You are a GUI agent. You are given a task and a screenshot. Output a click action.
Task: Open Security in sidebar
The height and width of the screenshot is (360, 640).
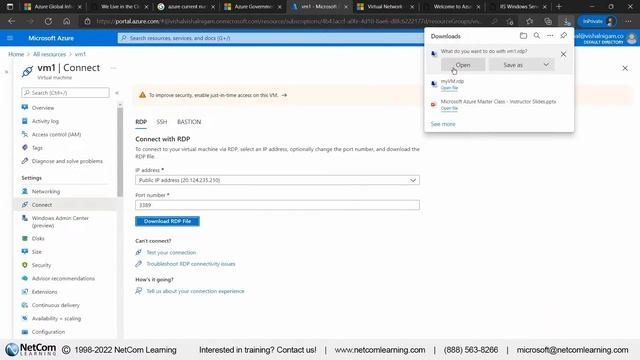coord(41,265)
